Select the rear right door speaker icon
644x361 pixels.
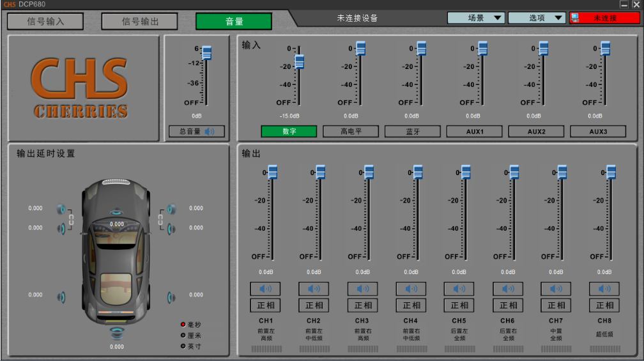click(x=171, y=297)
